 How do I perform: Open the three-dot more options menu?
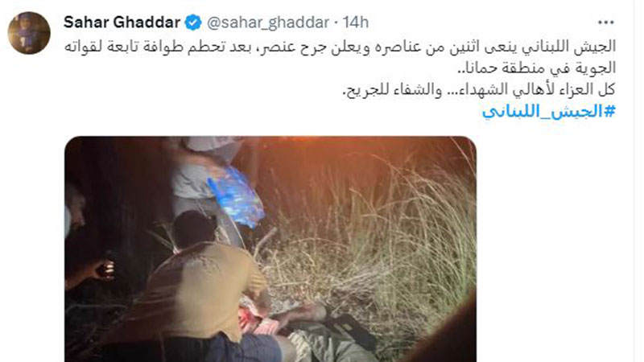pos(606,23)
